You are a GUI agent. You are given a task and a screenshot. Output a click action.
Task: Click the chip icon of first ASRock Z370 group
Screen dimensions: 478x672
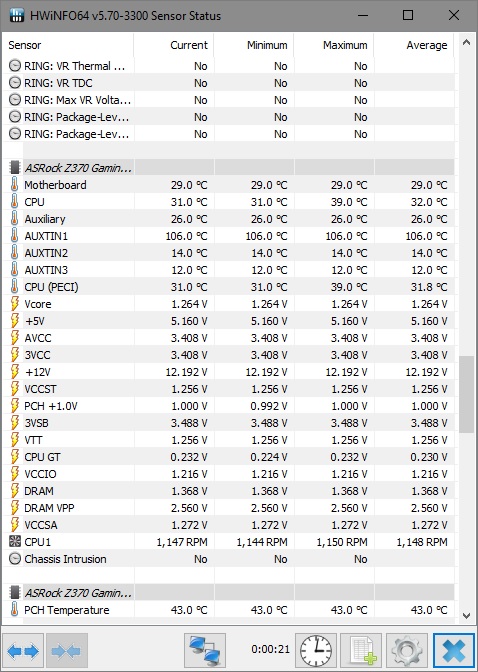15,168
